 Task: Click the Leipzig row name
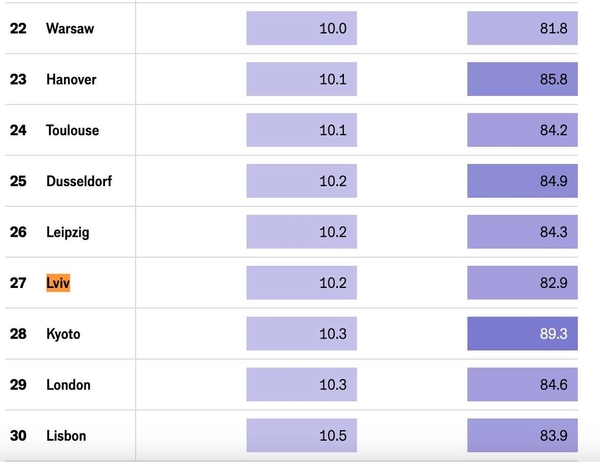pos(68,232)
